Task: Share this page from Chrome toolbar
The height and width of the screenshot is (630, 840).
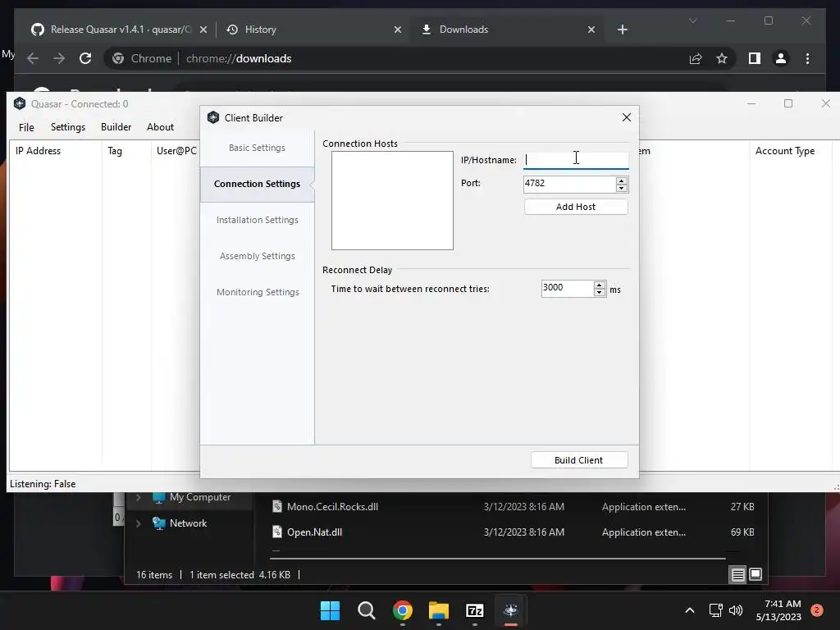Action: [696, 58]
